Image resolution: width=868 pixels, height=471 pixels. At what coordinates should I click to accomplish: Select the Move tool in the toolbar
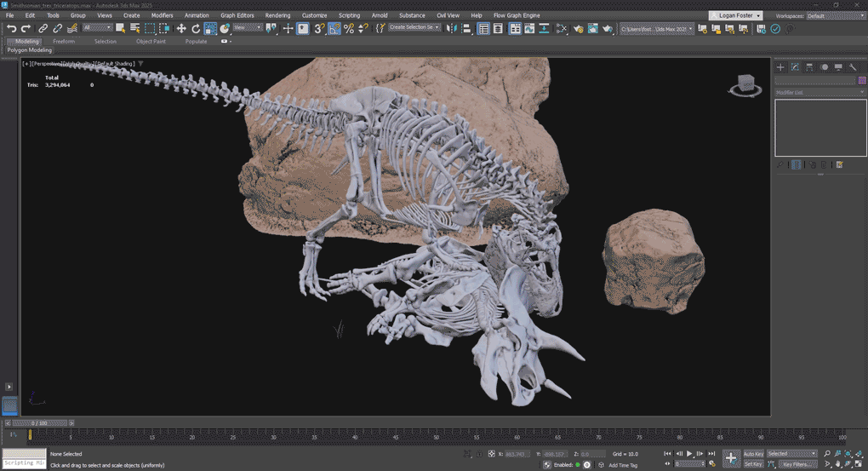pos(181,29)
